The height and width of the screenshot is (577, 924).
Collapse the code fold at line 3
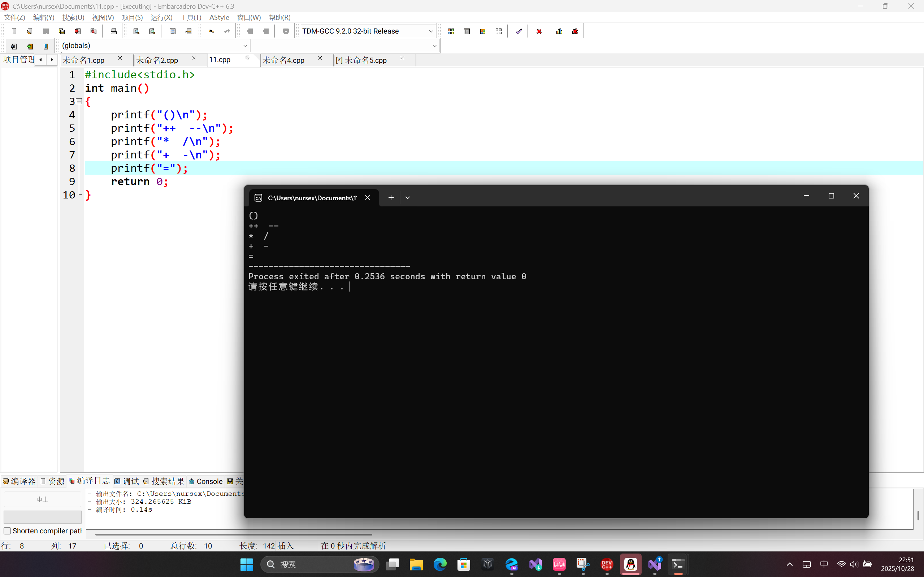click(x=79, y=101)
